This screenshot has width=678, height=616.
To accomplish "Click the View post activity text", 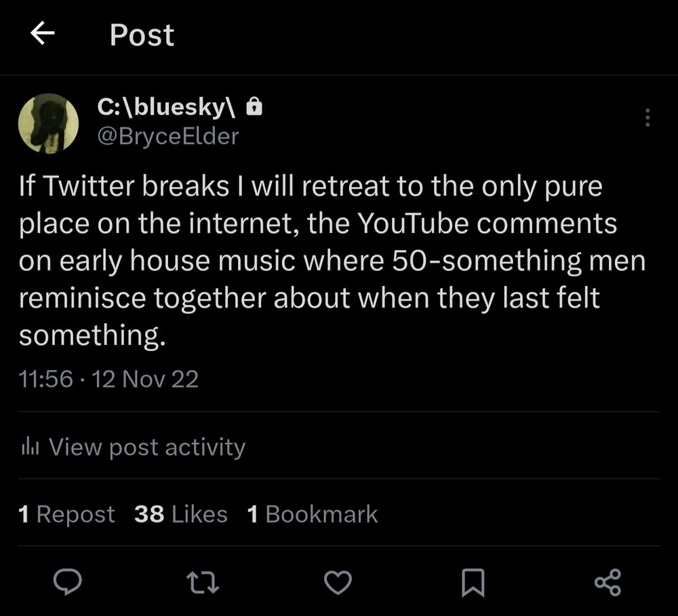I will pos(146,447).
